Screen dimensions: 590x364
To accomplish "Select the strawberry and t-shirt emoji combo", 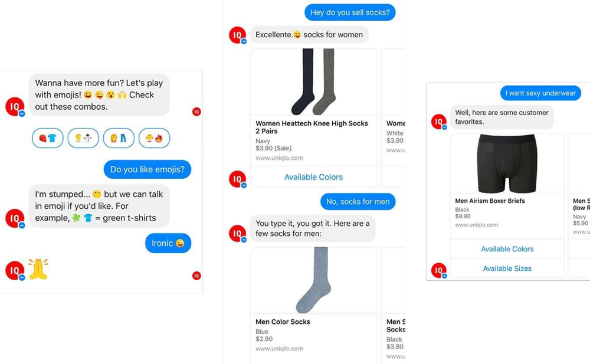I will click(48, 138).
